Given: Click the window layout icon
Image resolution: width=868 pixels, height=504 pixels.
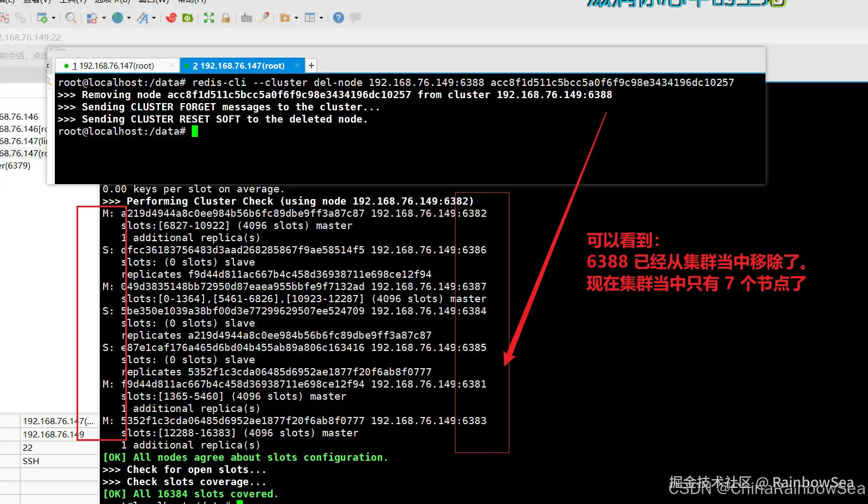Looking at the screenshot, I should click(x=310, y=18).
